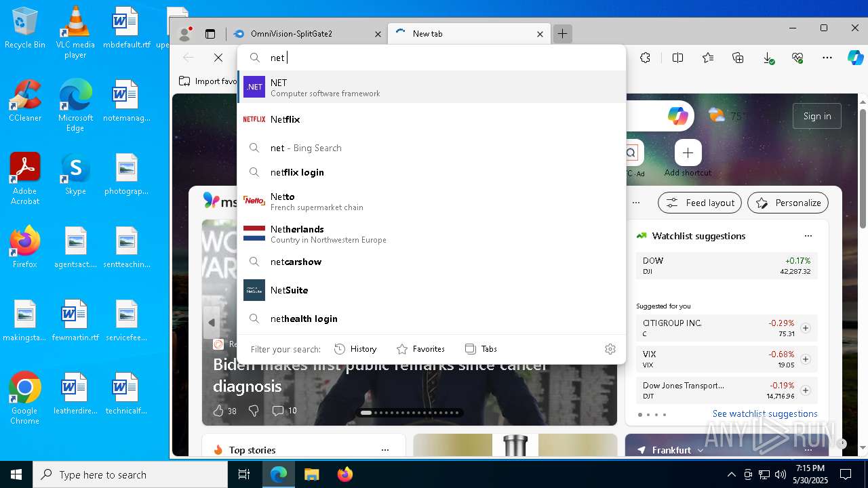Screen dimensions: 868x488
Task: Open the notification center icon
Action: [x=846, y=474]
